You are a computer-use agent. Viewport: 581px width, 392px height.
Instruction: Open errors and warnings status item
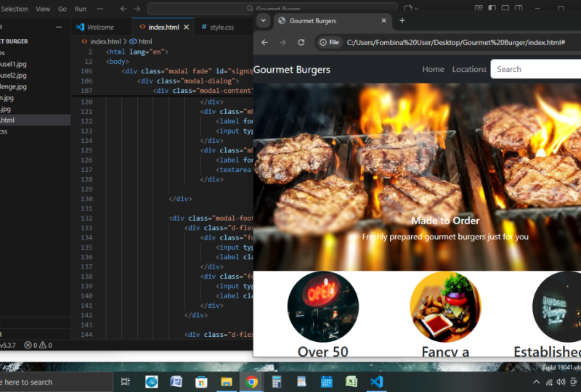coord(38,346)
